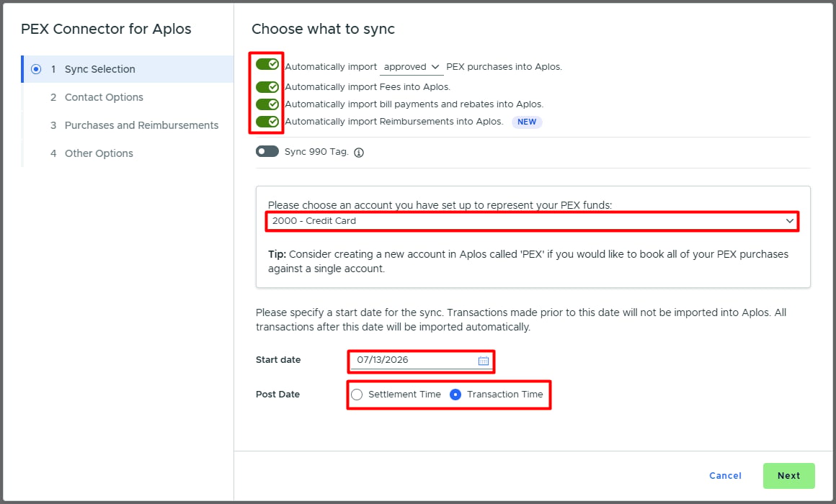Click the NEW badge beside Reimbursements
The width and height of the screenshot is (836, 504).
(x=527, y=122)
